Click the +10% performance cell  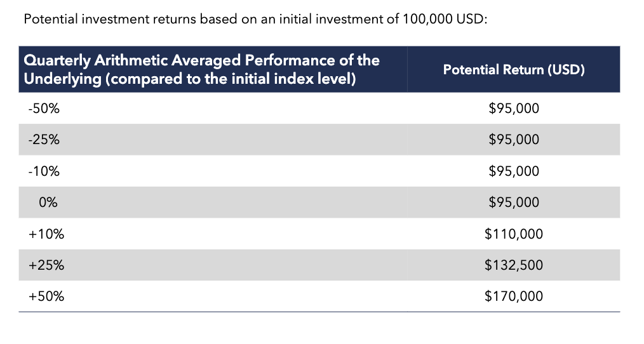coord(46,234)
